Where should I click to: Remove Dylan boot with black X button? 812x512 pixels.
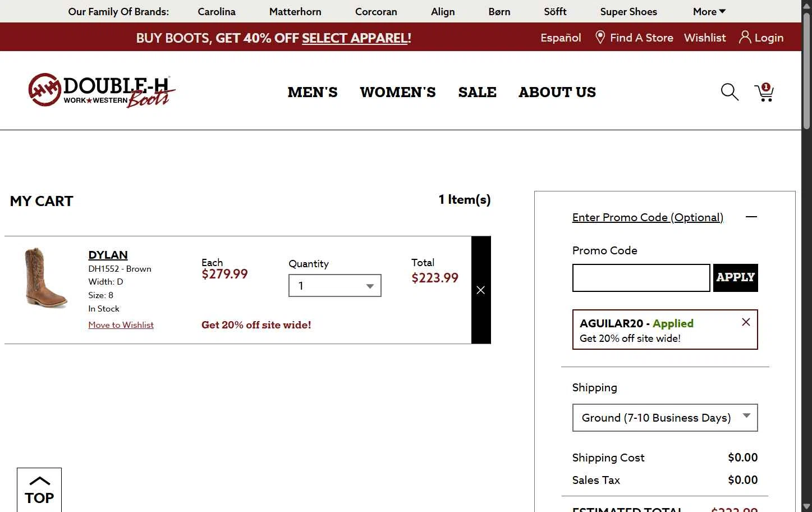[x=481, y=290]
